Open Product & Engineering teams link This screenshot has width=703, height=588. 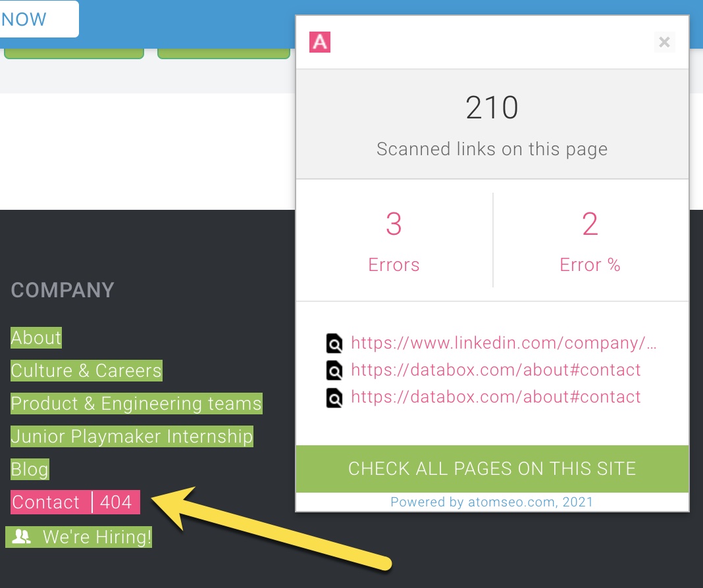click(136, 404)
